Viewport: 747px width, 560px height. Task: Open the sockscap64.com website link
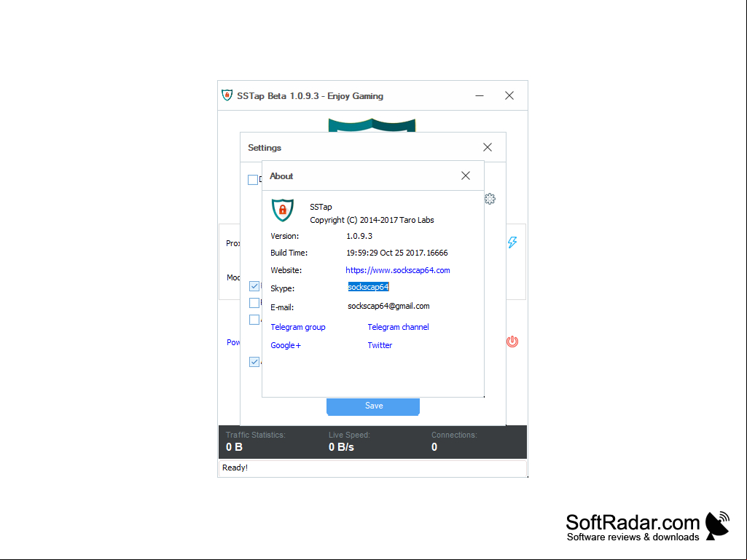coord(398,270)
